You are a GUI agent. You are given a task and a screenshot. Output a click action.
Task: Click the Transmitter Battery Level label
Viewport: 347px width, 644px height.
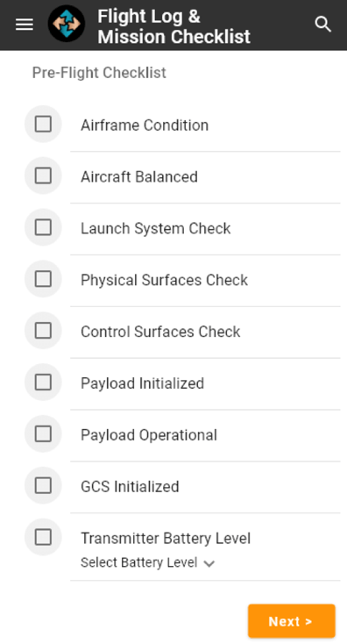(166, 538)
